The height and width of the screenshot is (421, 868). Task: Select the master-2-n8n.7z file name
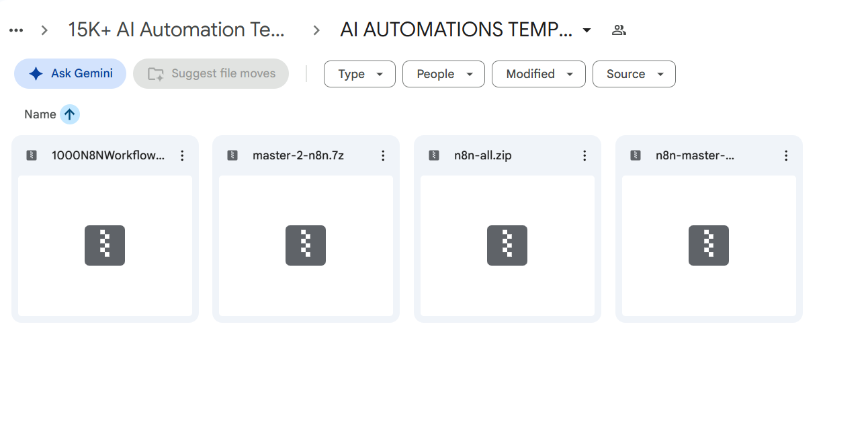point(298,155)
